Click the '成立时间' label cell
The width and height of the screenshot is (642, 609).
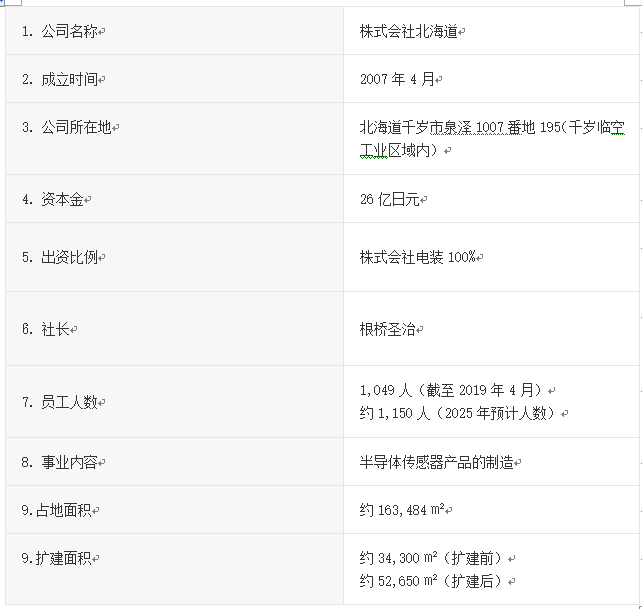coord(63,79)
